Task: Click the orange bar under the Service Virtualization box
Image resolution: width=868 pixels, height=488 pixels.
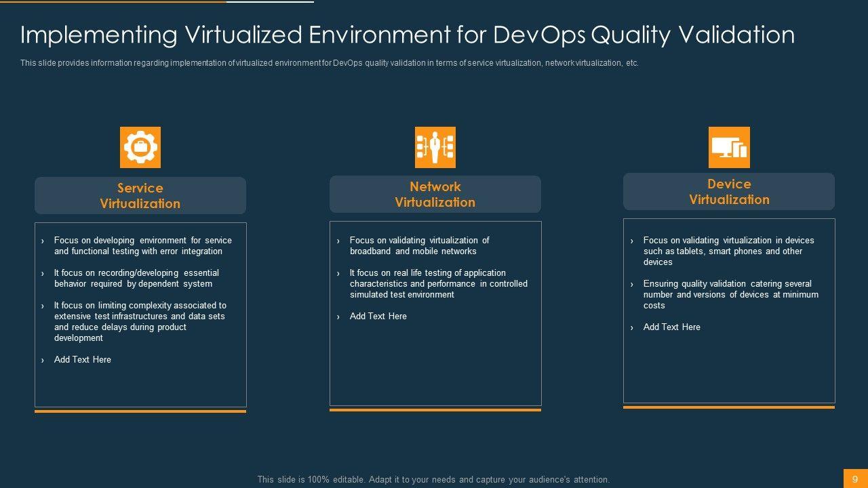Action: tap(140, 411)
